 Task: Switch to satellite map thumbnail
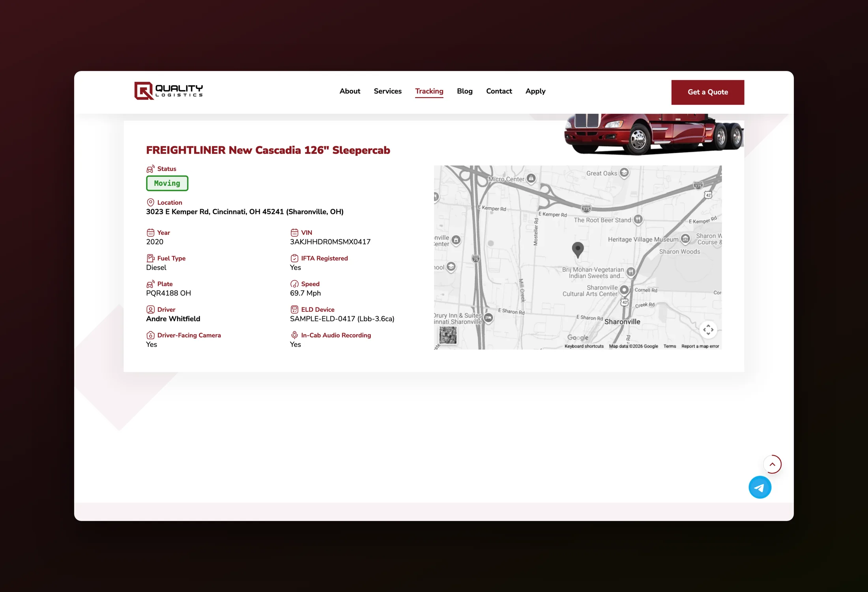(x=448, y=335)
